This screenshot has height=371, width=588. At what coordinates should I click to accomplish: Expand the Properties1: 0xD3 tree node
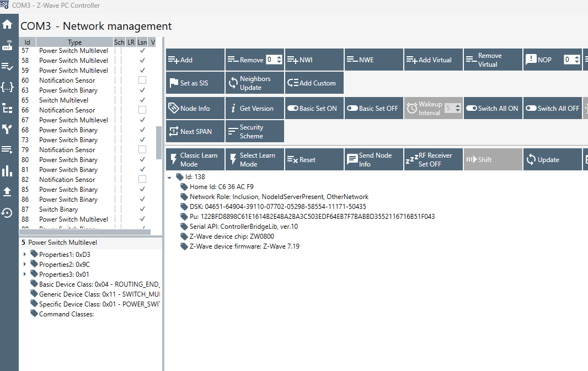click(x=25, y=255)
